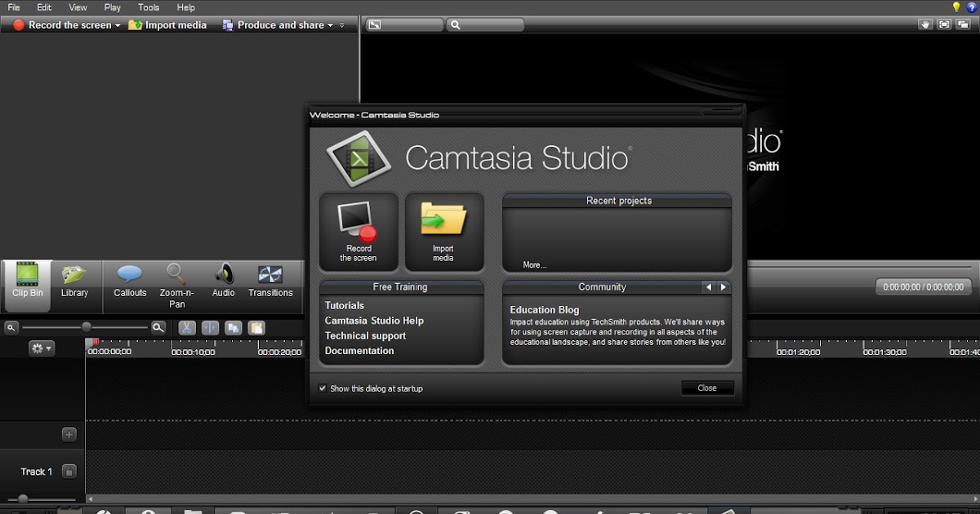Image resolution: width=980 pixels, height=514 pixels.
Task: Click the Close button in Welcome dialog
Action: (x=707, y=388)
